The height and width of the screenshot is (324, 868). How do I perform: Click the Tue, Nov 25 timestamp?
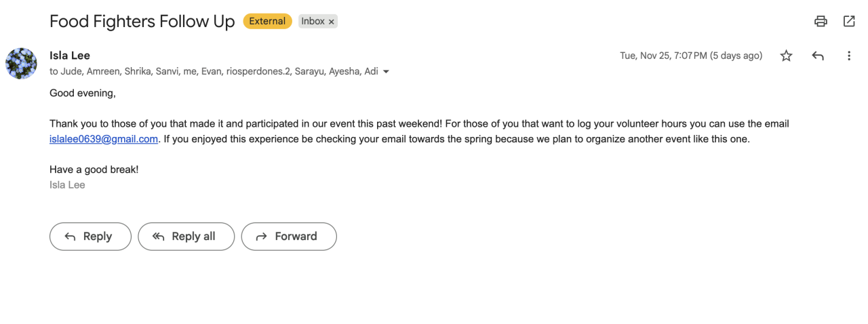pyautogui.click(x=691, y=56)
